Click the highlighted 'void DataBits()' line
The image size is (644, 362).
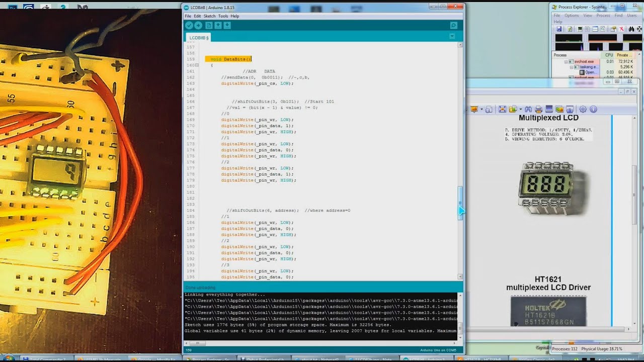228,59
